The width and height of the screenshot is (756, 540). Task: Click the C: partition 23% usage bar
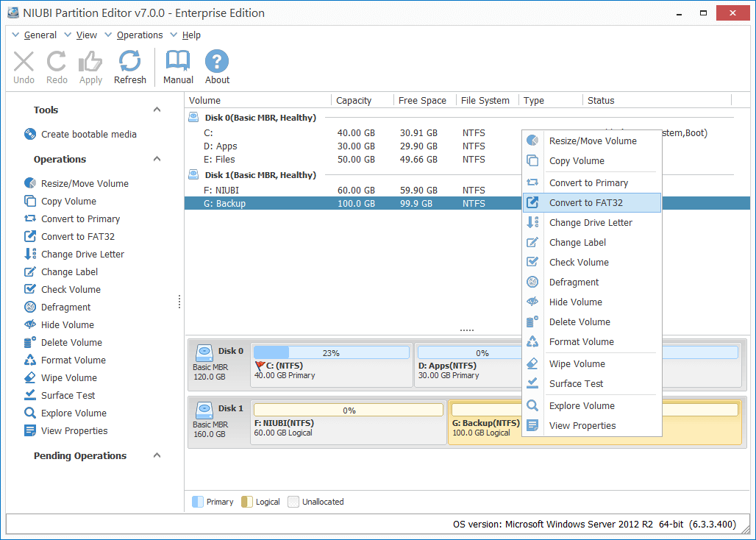(x=331, y=352)
